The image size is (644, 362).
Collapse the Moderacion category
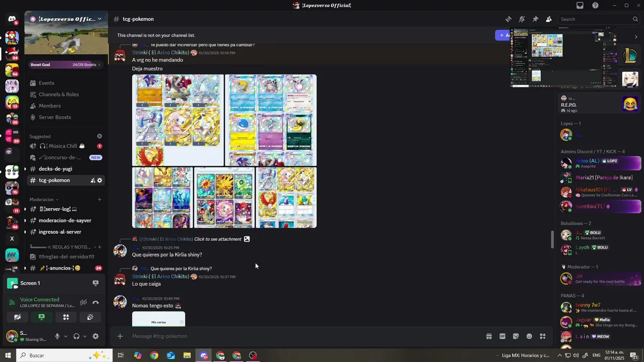(x=44, y=200)
